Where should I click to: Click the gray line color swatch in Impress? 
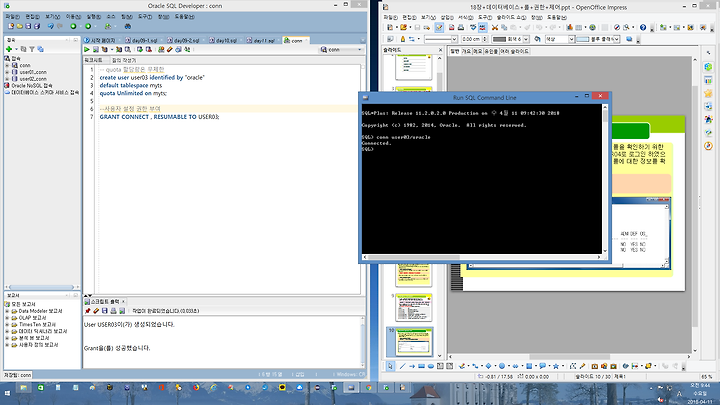coord(499,39)
